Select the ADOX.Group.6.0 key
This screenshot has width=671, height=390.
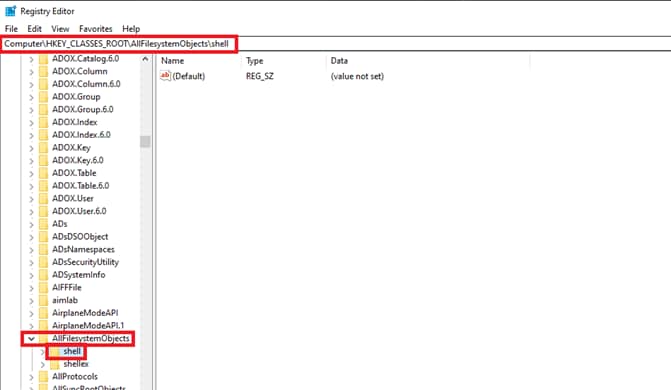tap(83, 109)
